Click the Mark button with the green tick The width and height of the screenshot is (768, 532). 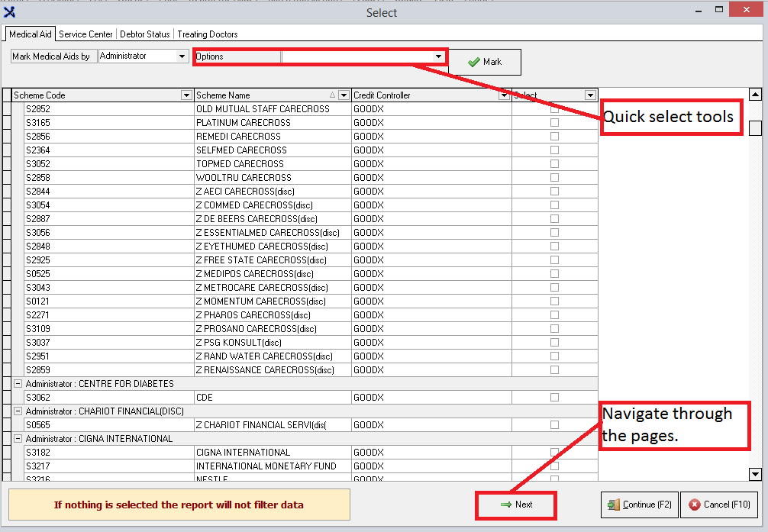click(x=485, y=62)
